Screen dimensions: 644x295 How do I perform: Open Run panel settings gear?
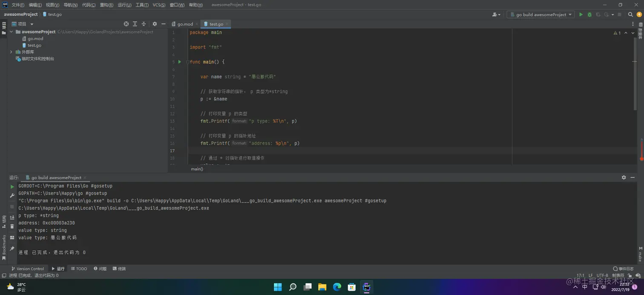point(624,177)
